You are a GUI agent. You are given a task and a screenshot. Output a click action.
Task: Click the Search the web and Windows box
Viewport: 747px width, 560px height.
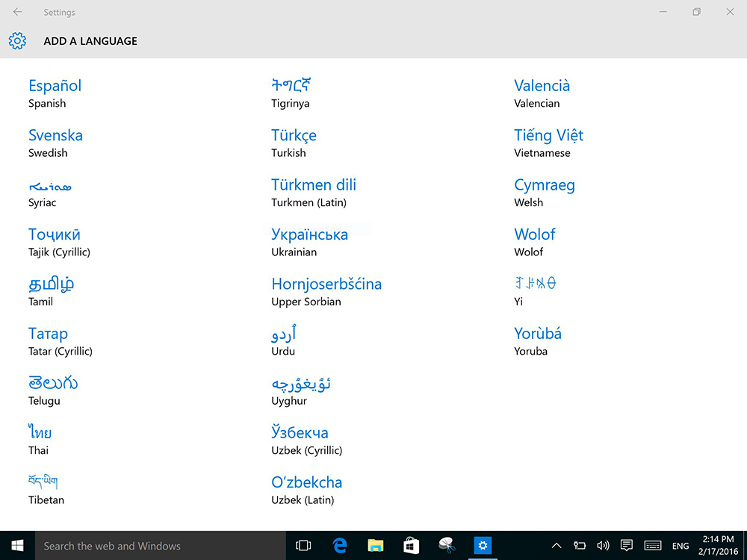point(160,546)
